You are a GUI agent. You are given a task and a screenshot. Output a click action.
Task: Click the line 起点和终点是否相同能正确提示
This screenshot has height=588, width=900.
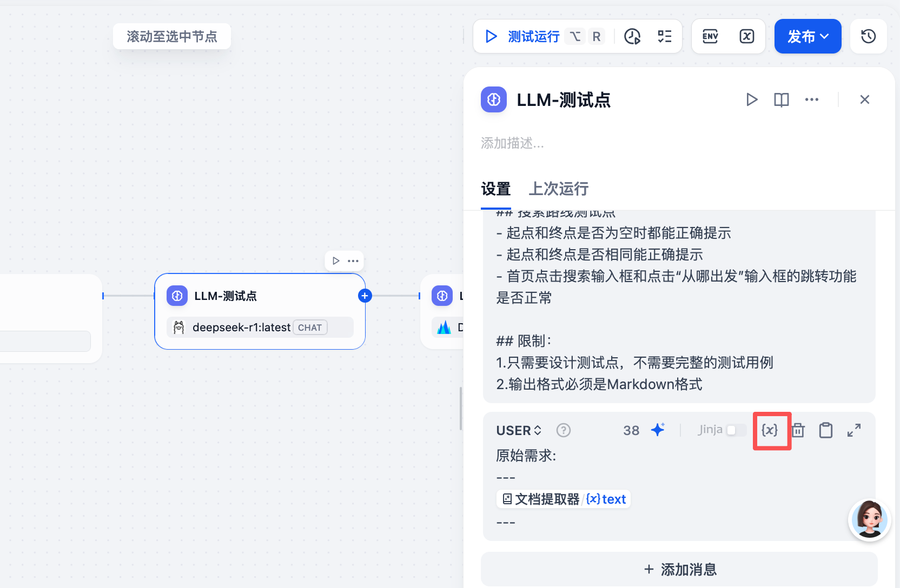[600, 255]
